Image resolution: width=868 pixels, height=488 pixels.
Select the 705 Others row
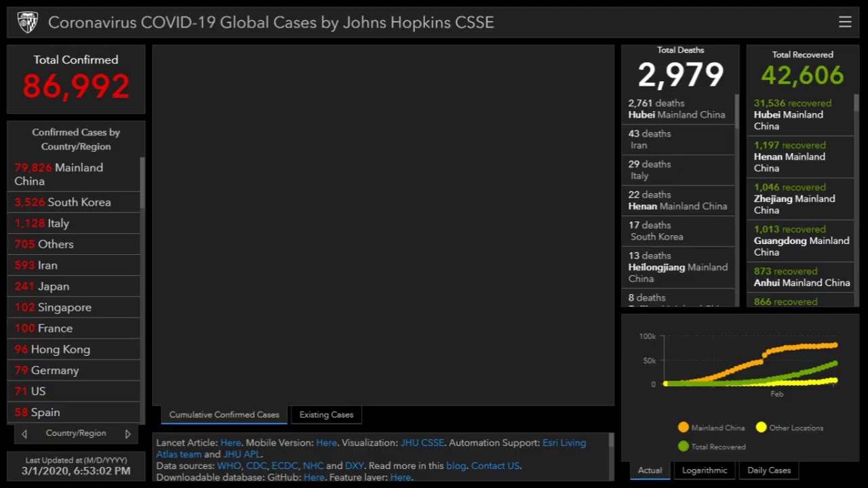74,244
